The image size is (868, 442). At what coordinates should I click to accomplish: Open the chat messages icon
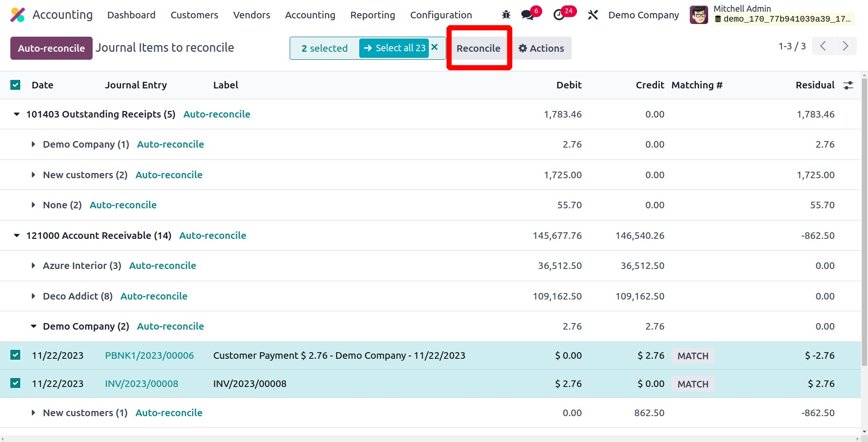528,15
